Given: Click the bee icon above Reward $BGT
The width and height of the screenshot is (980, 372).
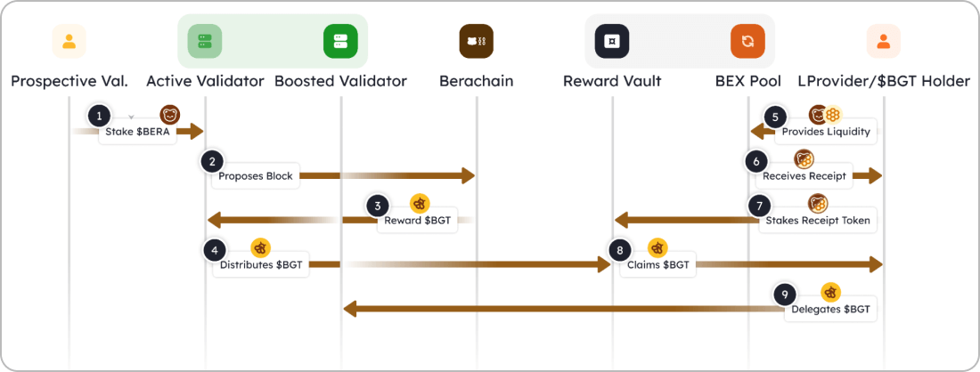Looking at the screenshot, I should (420, 203).
